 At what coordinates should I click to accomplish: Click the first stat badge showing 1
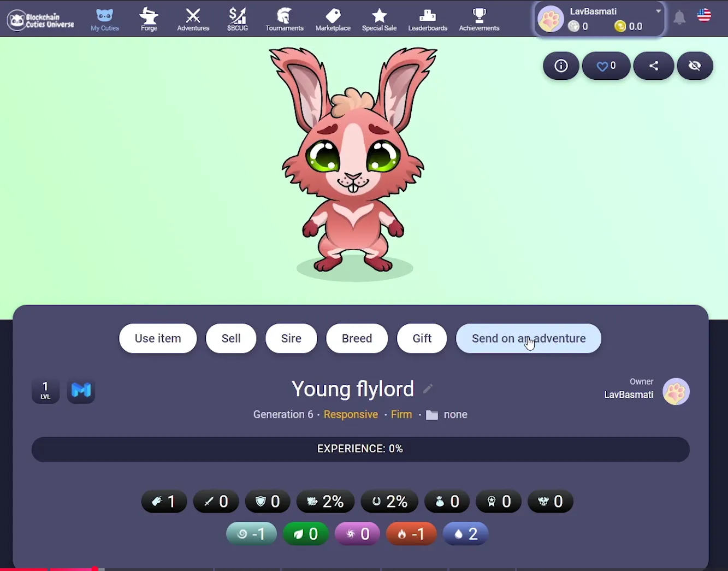164,502
